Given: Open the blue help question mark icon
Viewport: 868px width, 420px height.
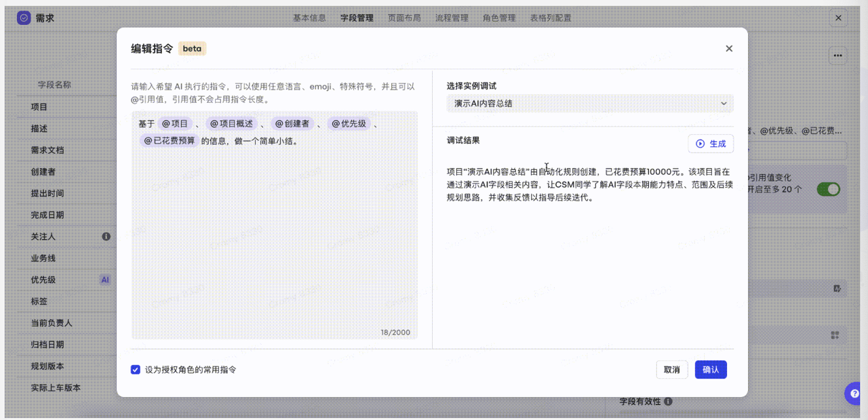Looking at the screenshot, I should tap(854, 394).
